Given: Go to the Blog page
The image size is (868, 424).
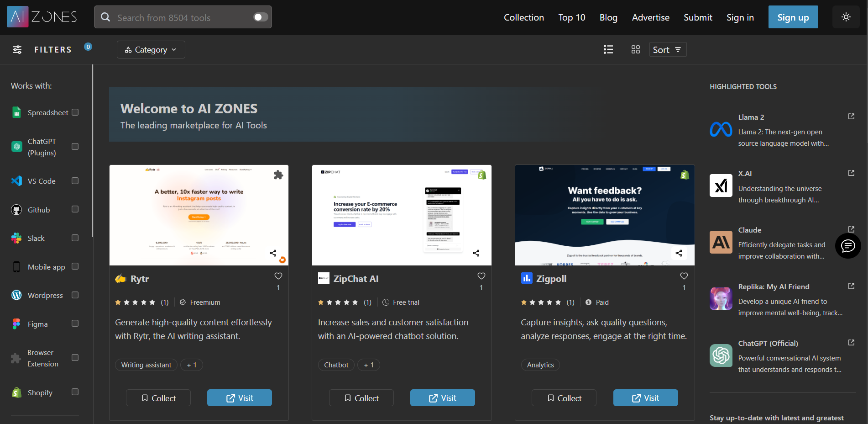Looking at the screenshot, I should (x=608, y=17).
